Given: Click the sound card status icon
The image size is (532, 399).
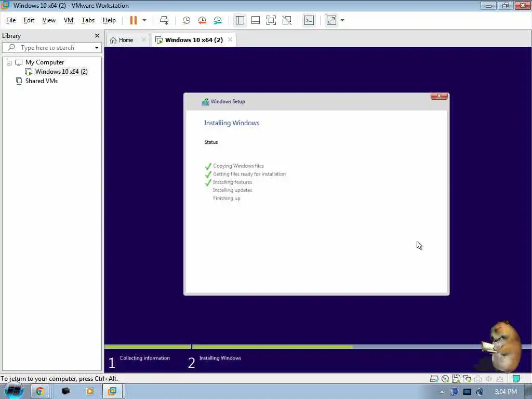Looking at the screenshot, I should click(488, 379).
